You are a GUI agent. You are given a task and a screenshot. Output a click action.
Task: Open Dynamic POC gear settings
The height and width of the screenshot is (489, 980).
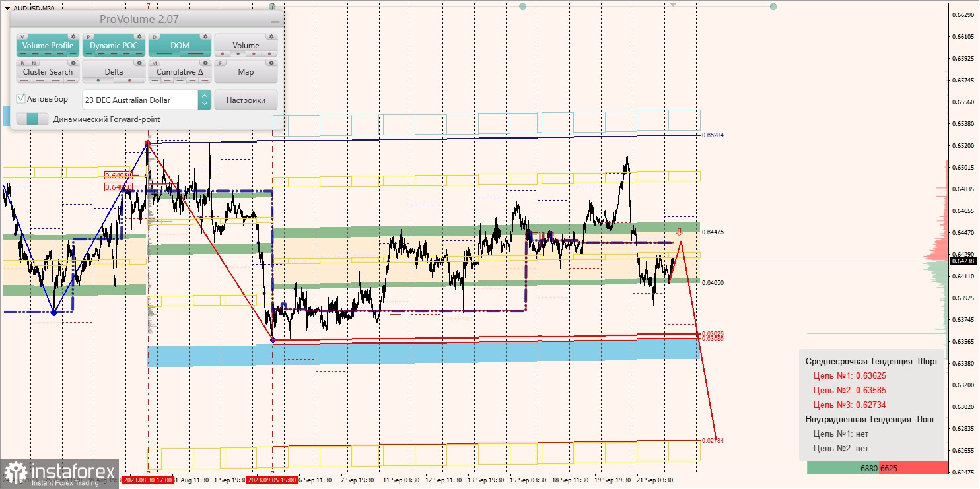139,37
